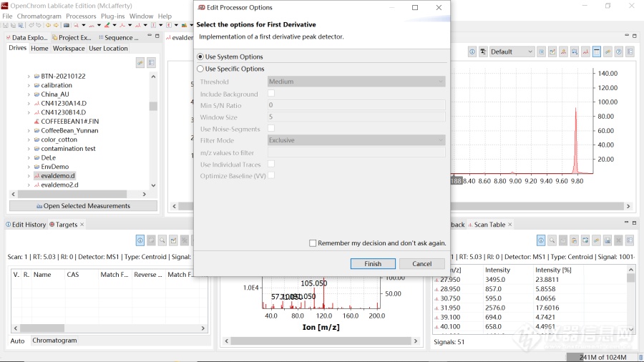
Task: Switch to the Workspace tab
Action: coord(69,49)
